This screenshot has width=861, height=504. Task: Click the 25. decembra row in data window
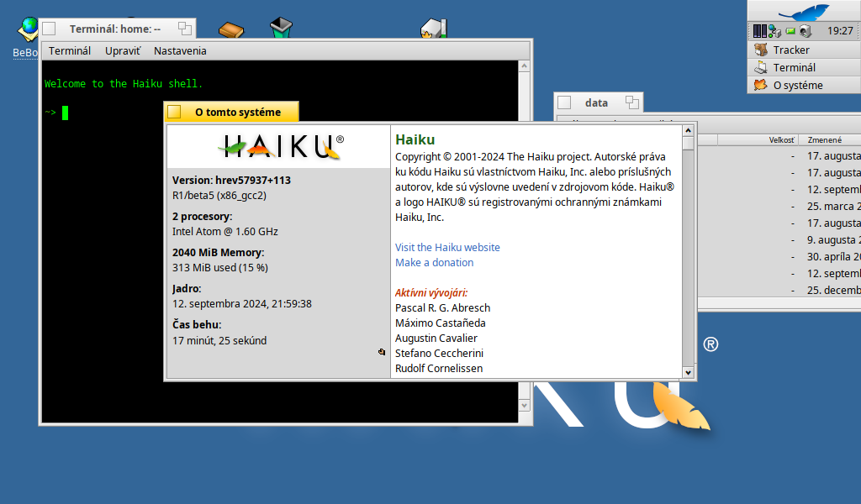(779, 290)
